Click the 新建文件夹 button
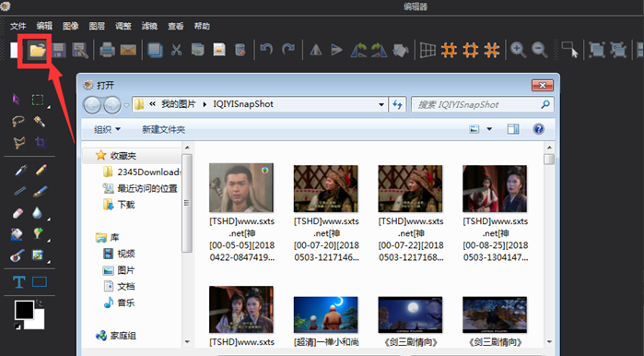 coord(163,129)
